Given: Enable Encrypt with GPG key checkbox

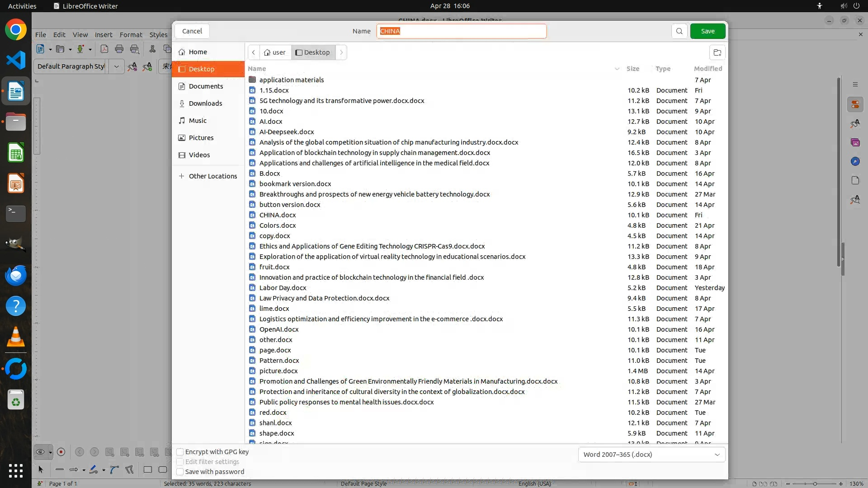Looking at the screenshot, I should point(180,452).
